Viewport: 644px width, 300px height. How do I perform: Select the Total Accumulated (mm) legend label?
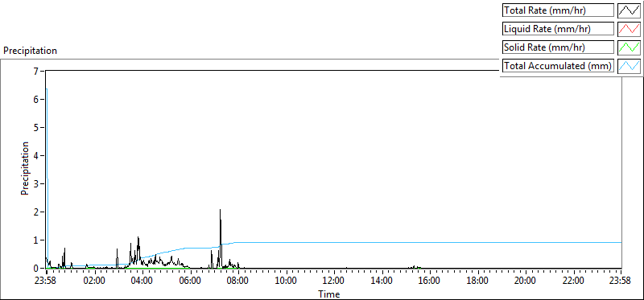pyautogui.click(x=558, y=66)
